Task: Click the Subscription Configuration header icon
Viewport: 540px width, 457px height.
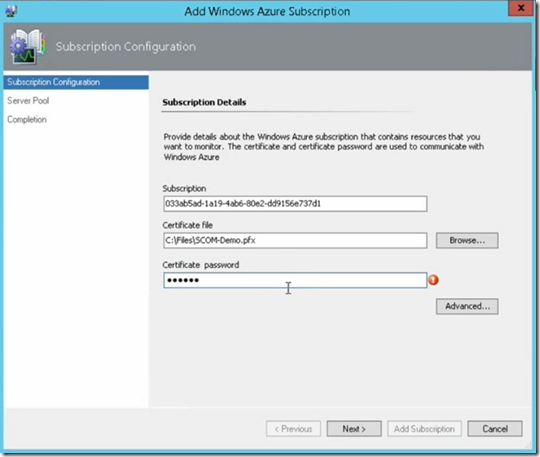Action: click(x=27, y=46)
